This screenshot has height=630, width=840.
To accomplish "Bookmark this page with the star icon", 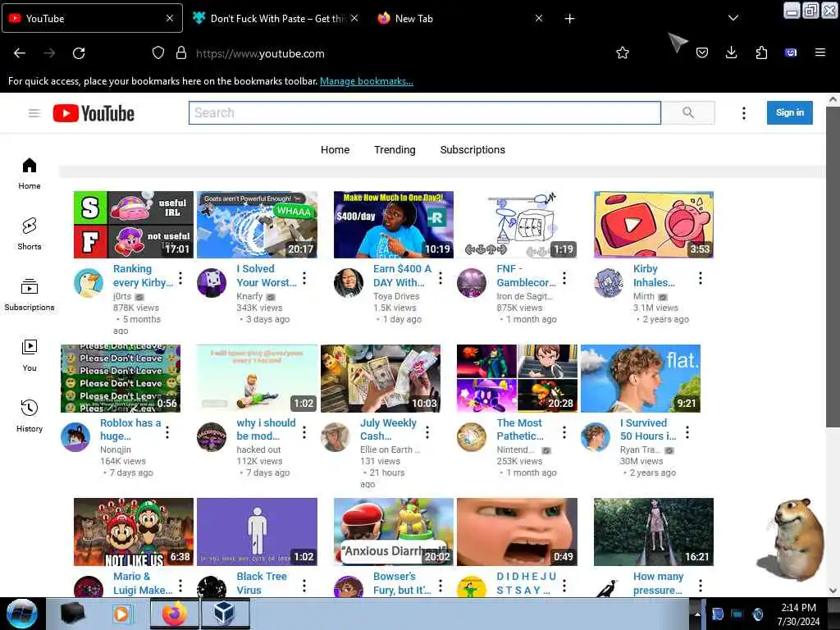I will click(x=623, y=53).
